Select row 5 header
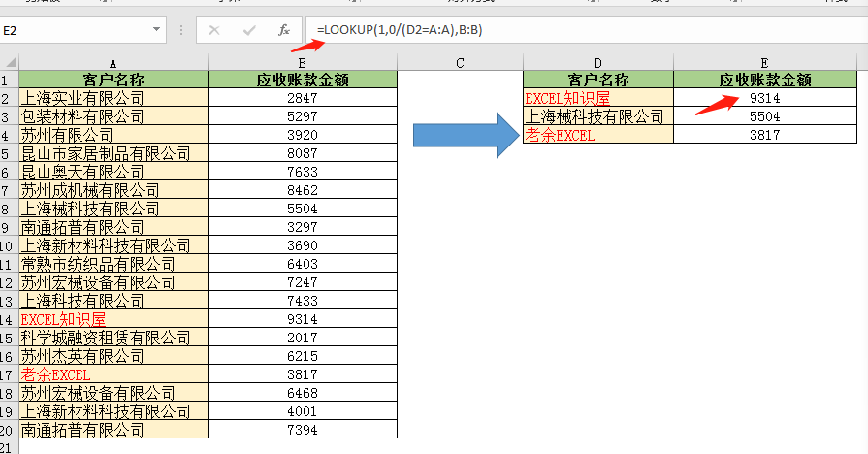868x454 pixels. pos(9,153)
